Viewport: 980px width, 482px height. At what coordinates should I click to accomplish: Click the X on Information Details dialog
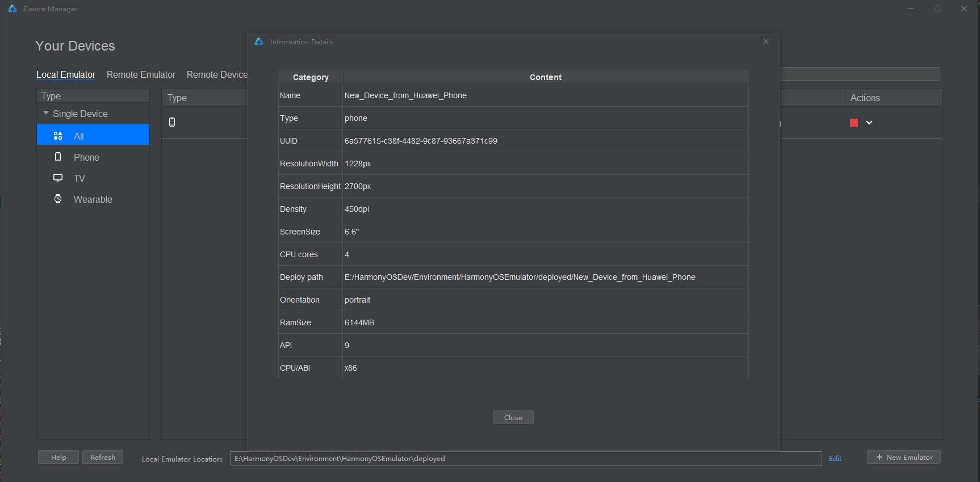(x=766, y=41)
